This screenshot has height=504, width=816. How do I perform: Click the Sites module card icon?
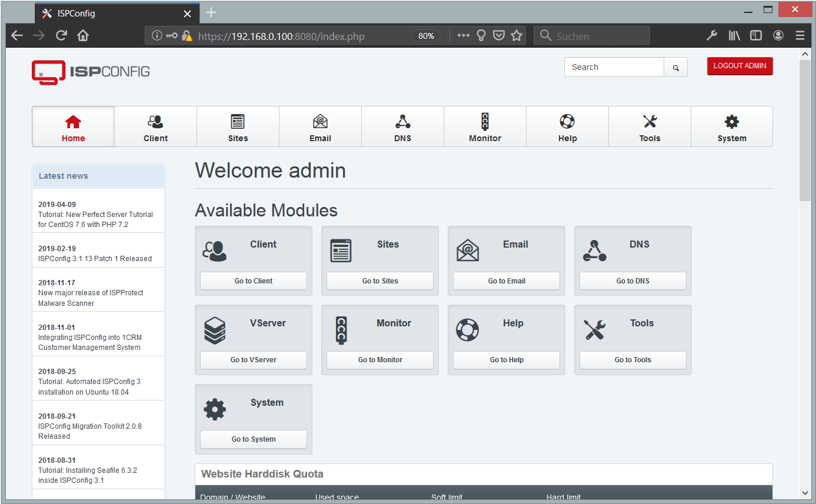(x=341, y=251)
